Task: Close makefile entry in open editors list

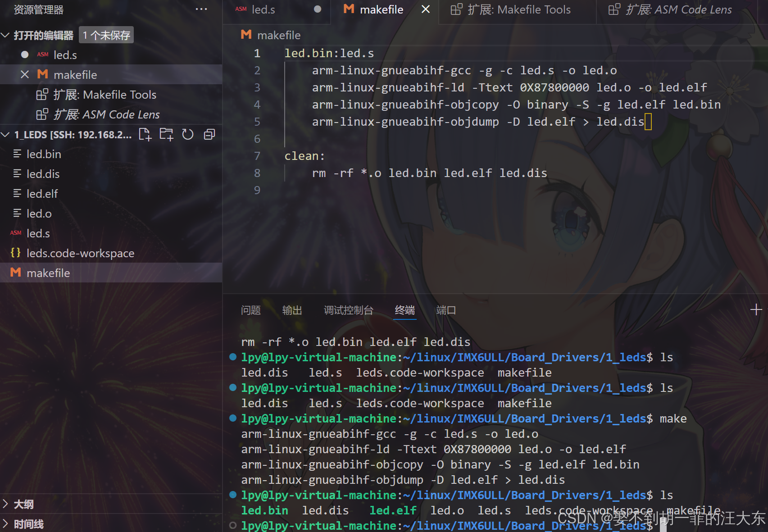Action: tap(25, 74)
